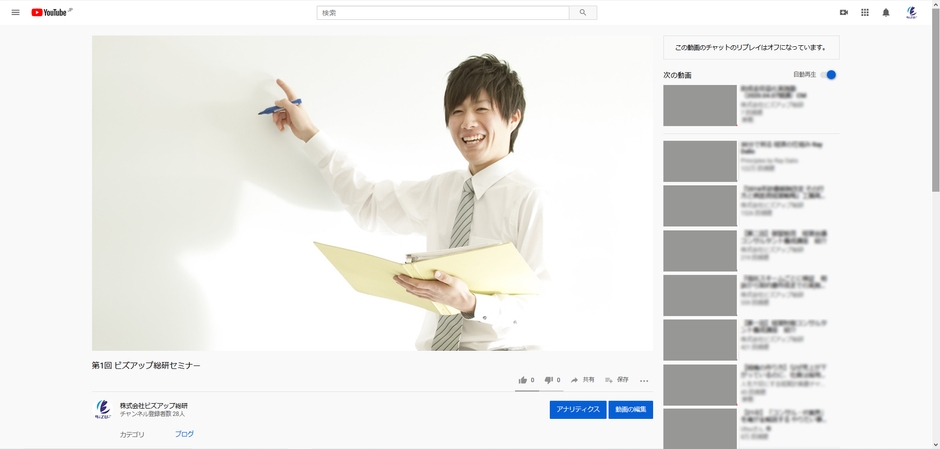Click the YouTube logo
940x449 pixels.
coord(52,12)
